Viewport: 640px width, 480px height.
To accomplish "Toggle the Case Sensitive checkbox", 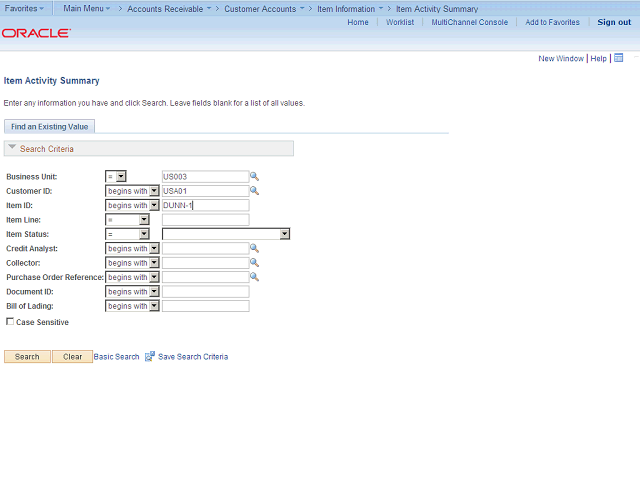I will [10, 322].
